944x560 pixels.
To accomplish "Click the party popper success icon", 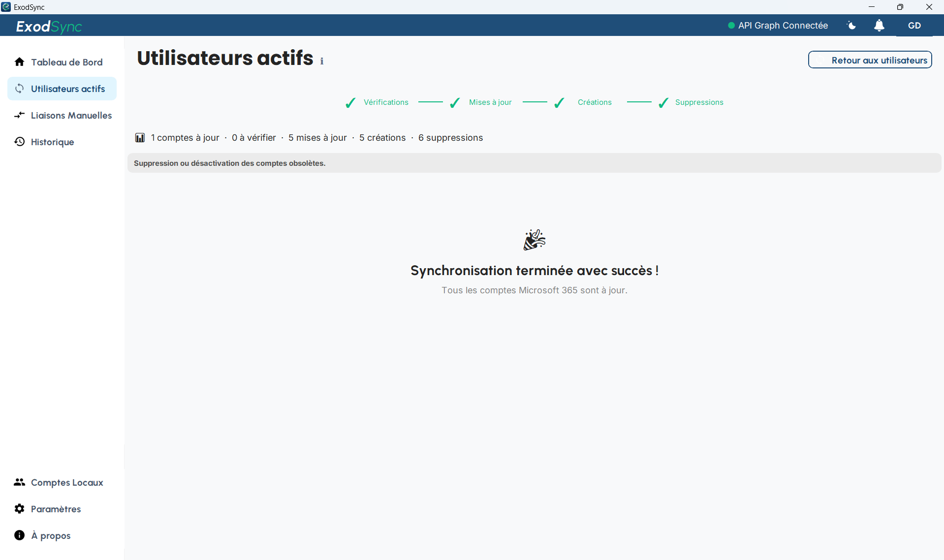I will (x=535, y=240).
